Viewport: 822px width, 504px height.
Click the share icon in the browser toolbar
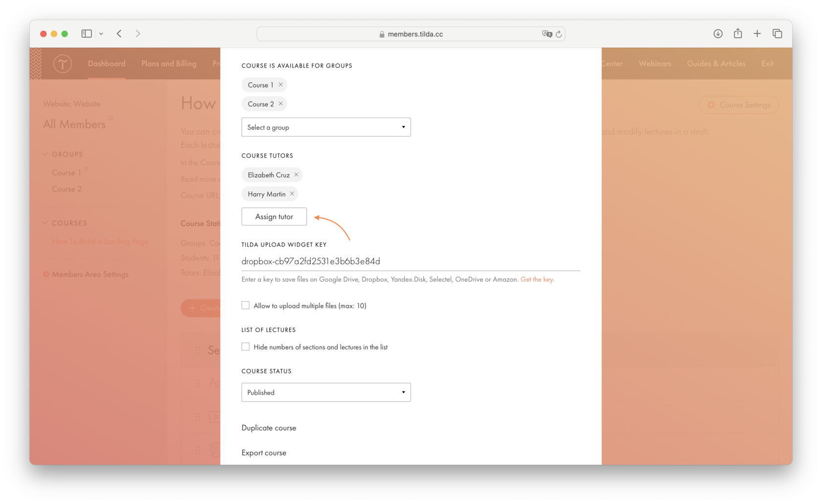(737, 33)
